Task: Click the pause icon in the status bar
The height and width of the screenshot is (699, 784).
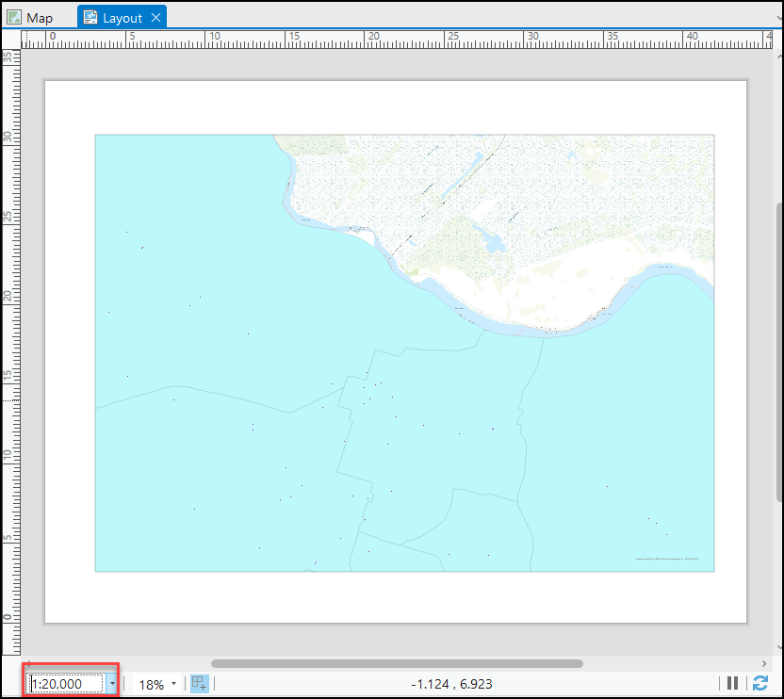Action: tap(733, 683)
